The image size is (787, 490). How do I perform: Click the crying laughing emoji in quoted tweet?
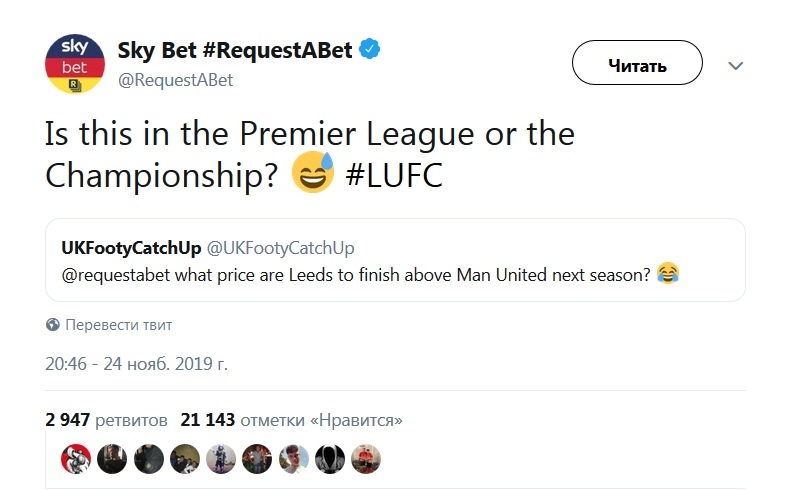click(669, 273)
